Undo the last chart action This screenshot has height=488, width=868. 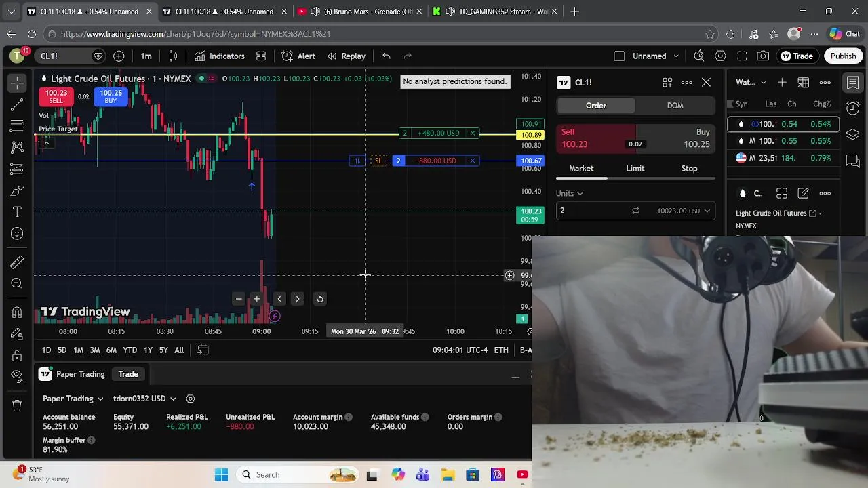pyautogui.click(x=387, y=56)
